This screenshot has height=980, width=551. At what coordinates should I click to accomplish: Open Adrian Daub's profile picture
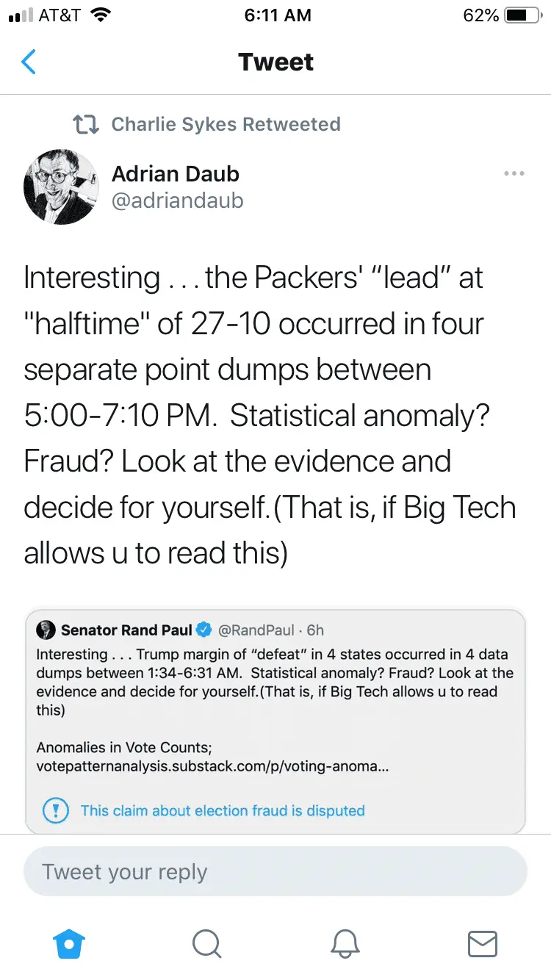point(62,187)
